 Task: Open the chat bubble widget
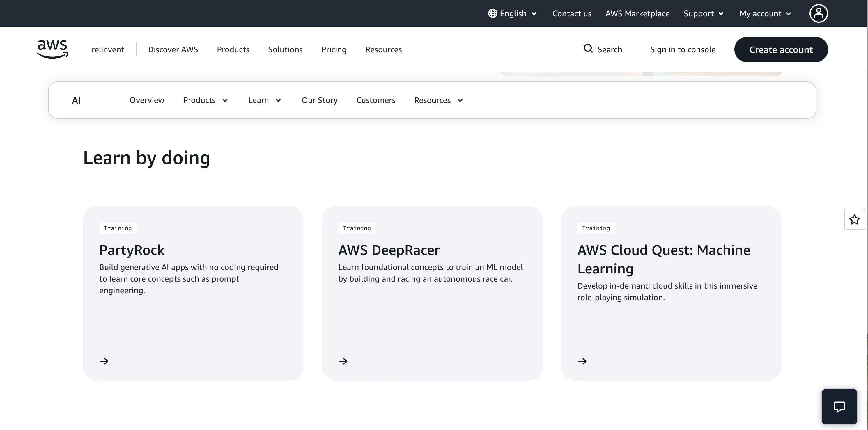[839, 406]
